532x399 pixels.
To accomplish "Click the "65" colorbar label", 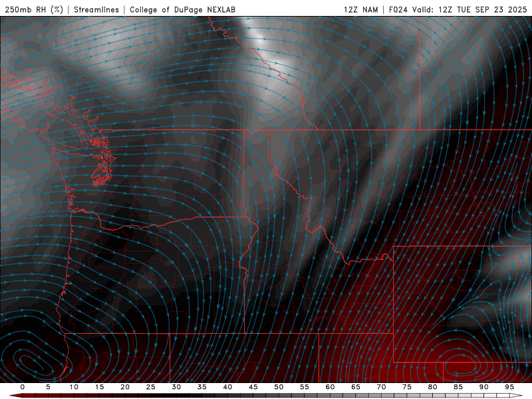I will 356,387.
